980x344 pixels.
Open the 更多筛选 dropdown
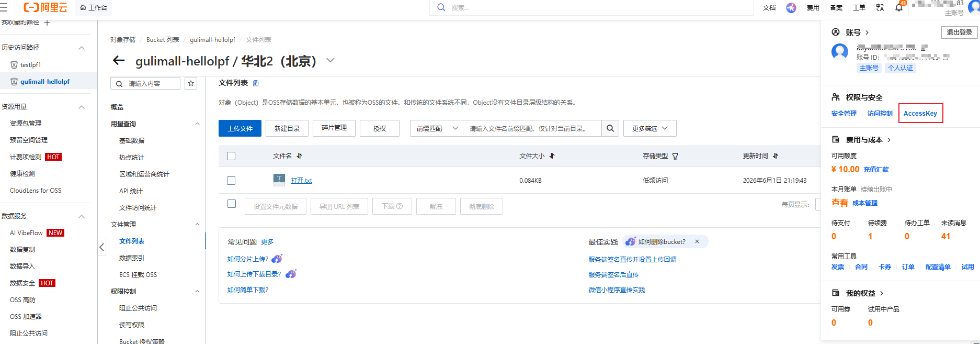coord(649,128)
